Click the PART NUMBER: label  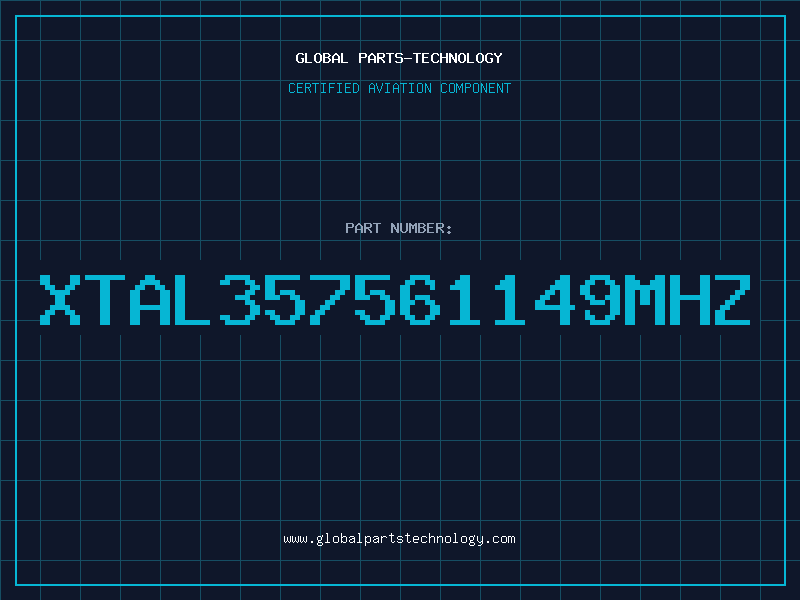tap(399, 228)
